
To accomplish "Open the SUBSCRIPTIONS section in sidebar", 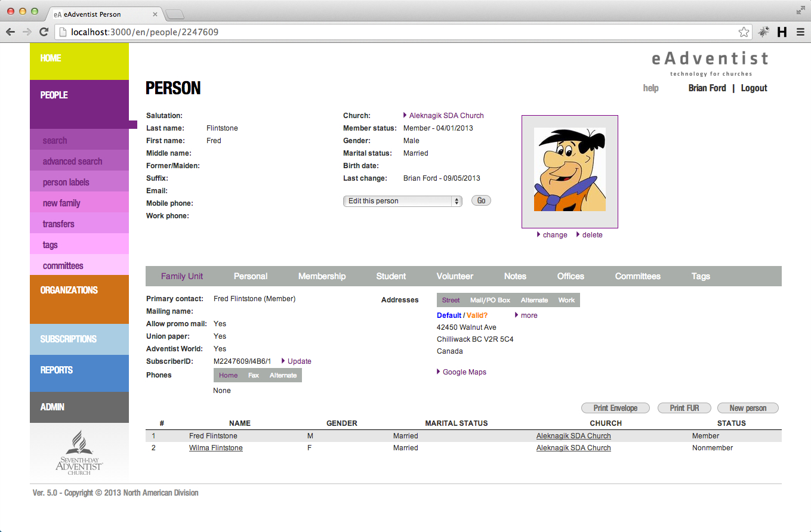I will (x=79, y=339).
